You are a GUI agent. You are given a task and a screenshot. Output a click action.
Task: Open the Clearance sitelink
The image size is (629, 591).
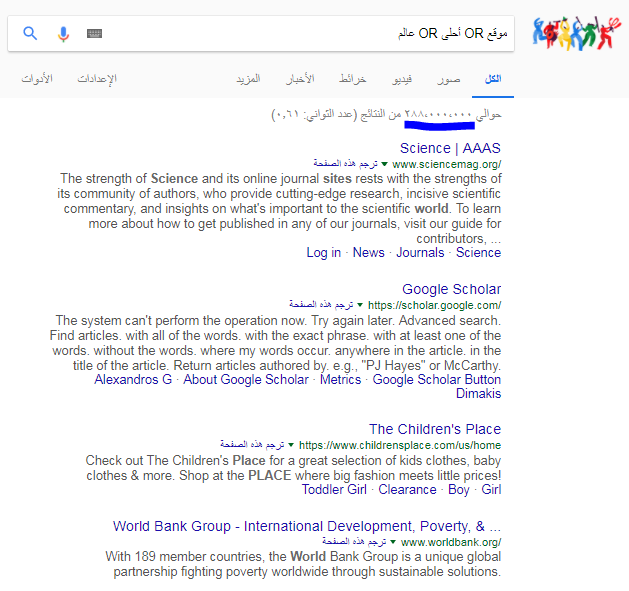click(x=407, y=489)
